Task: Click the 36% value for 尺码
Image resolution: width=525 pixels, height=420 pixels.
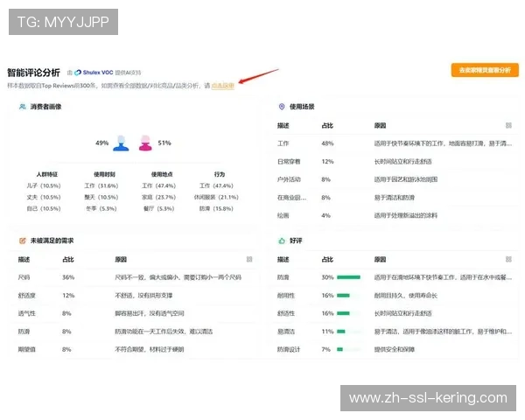Action: click(68, 277)
